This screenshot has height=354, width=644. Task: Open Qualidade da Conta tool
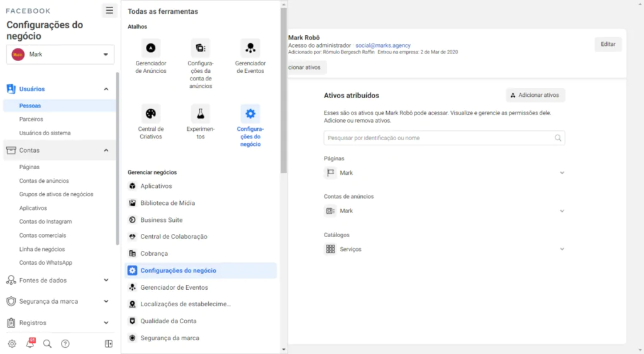tap(201, 321)
